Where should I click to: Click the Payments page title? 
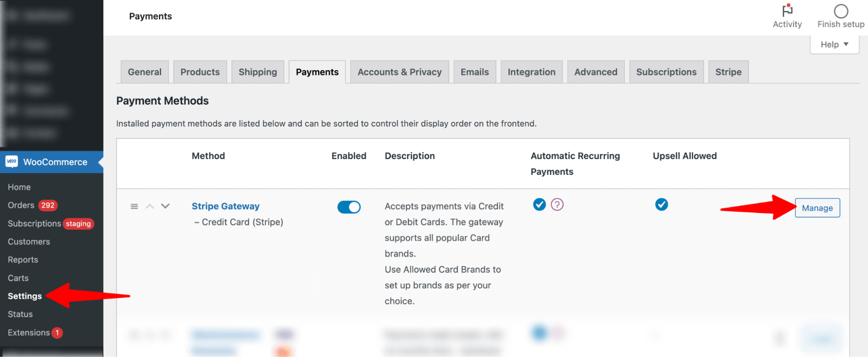[x=150, y=16]
